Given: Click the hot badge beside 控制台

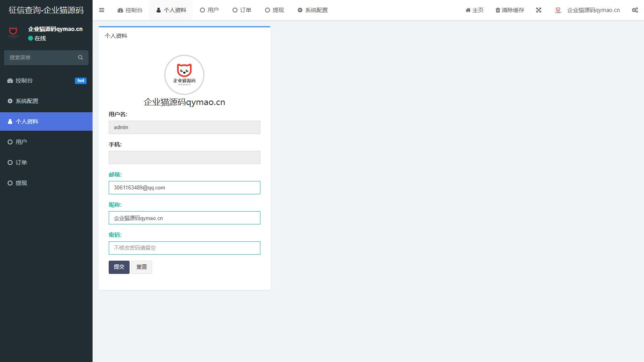Looking at the screenshot, I should pos(80,80).
